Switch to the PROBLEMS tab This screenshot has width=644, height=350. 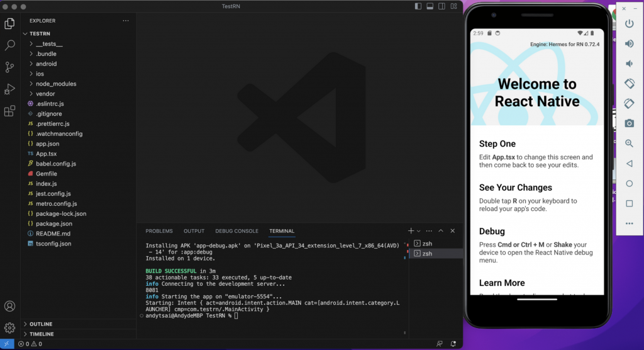159,231
